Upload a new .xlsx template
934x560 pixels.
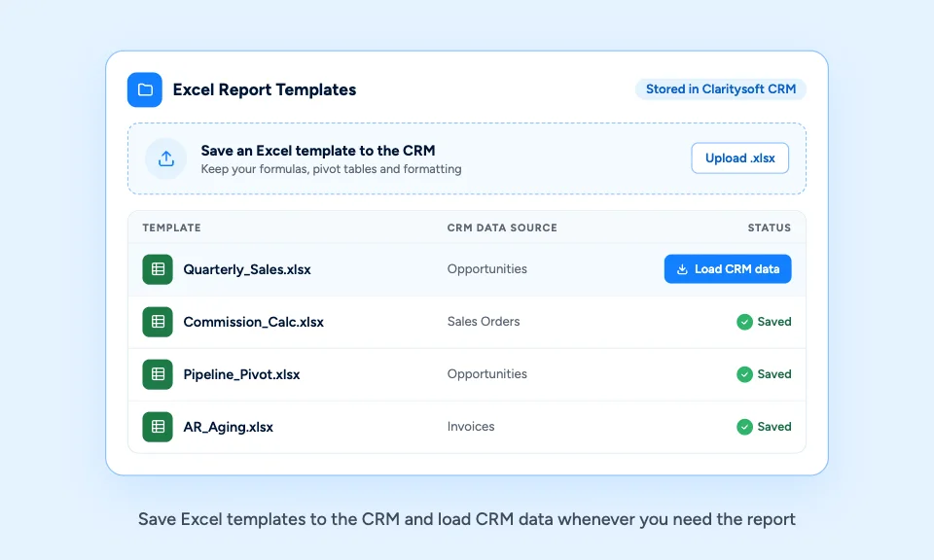[739, 158]
